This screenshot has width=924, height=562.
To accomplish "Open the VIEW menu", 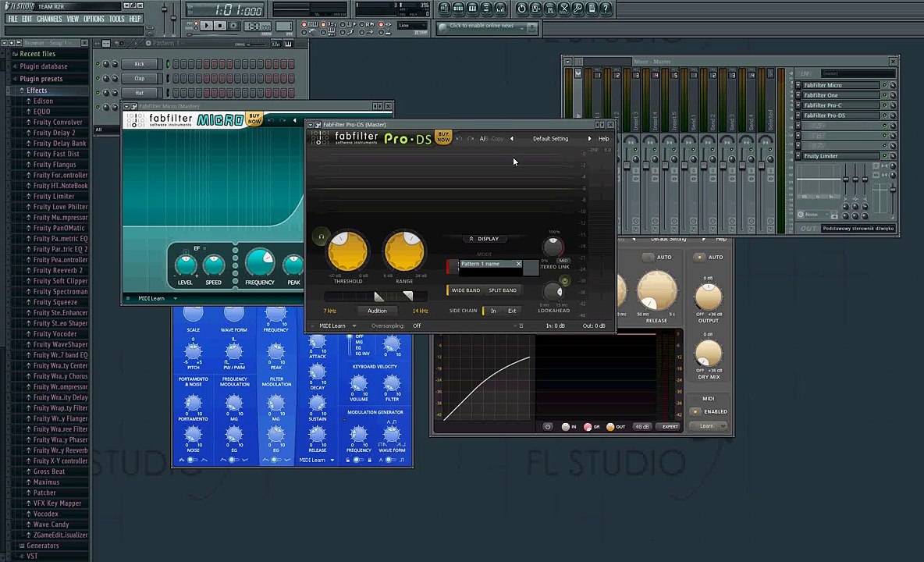I will pyautogui.click(x=73, y=19).
